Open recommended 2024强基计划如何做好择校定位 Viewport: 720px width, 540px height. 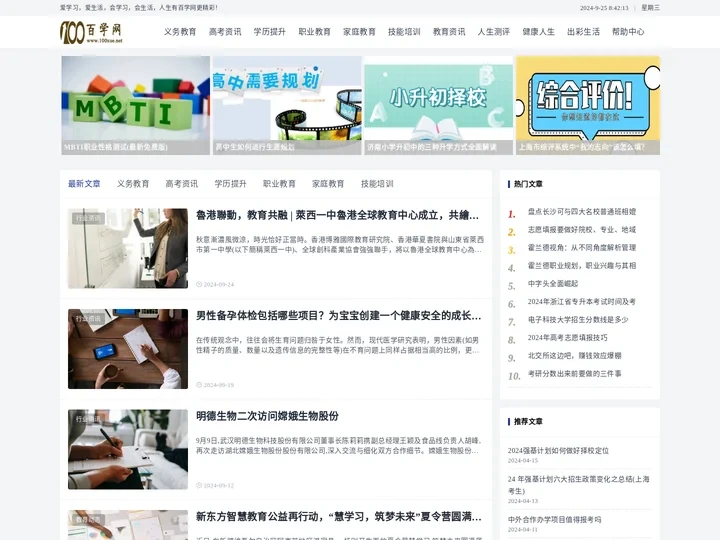coord(558,451)
